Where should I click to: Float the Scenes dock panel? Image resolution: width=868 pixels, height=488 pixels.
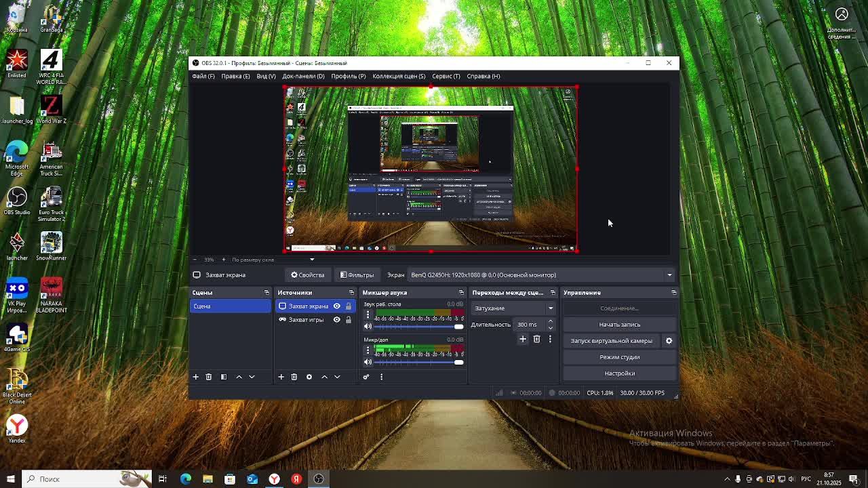pos(267,293)
